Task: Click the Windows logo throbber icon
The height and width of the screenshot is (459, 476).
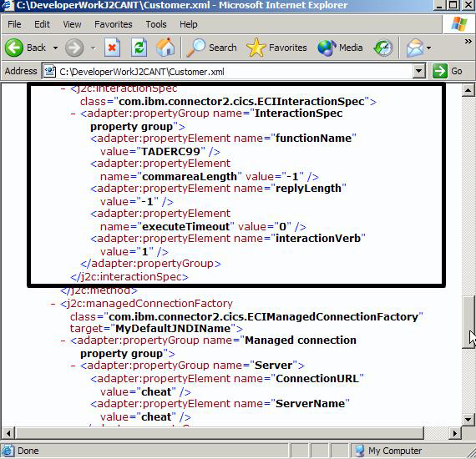Action: coord(459,24)
